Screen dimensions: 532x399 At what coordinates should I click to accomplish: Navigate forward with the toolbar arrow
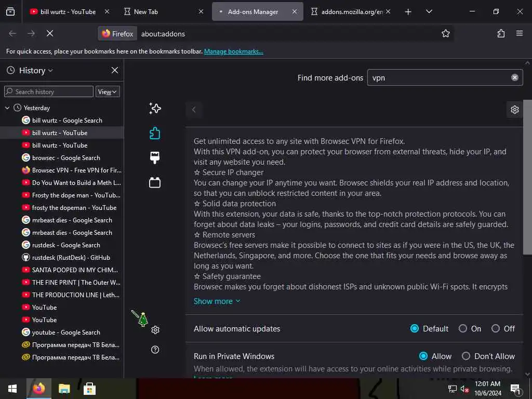pos(31,34)
